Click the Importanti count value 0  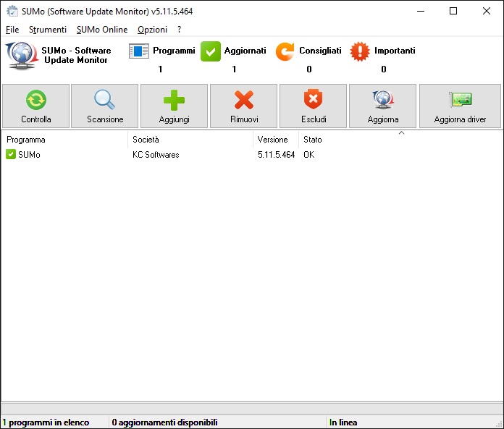coord(384,69)
